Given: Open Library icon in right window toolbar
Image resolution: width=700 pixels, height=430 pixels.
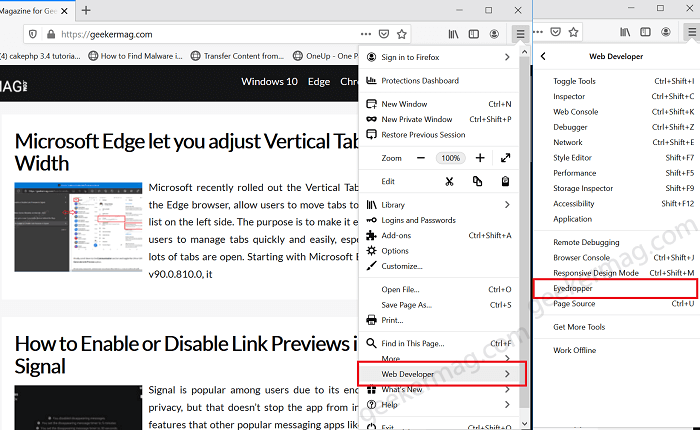Looking at the screenshot, I should click(625, 32).
